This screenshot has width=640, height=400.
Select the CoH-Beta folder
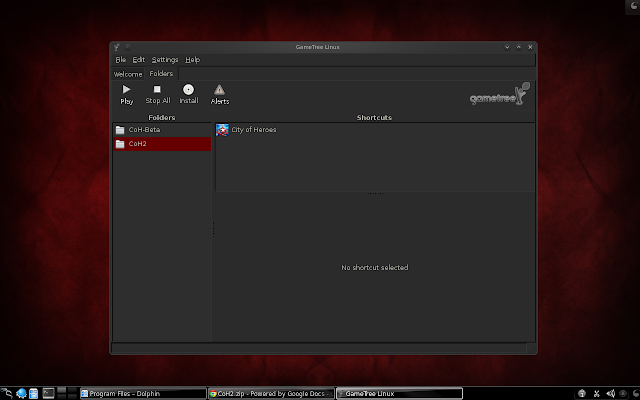[162, 130]
